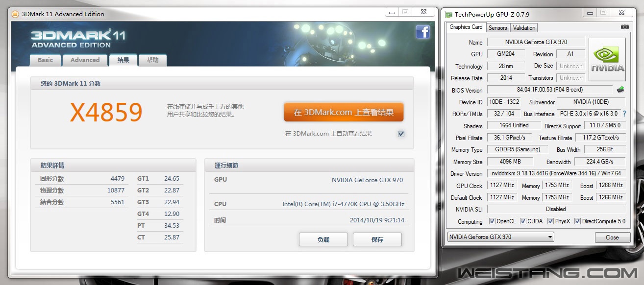The width and height of the screenshot is (644, 285).
Task: Toggle the OpenCL checkbox
Action: pos(492,221)
